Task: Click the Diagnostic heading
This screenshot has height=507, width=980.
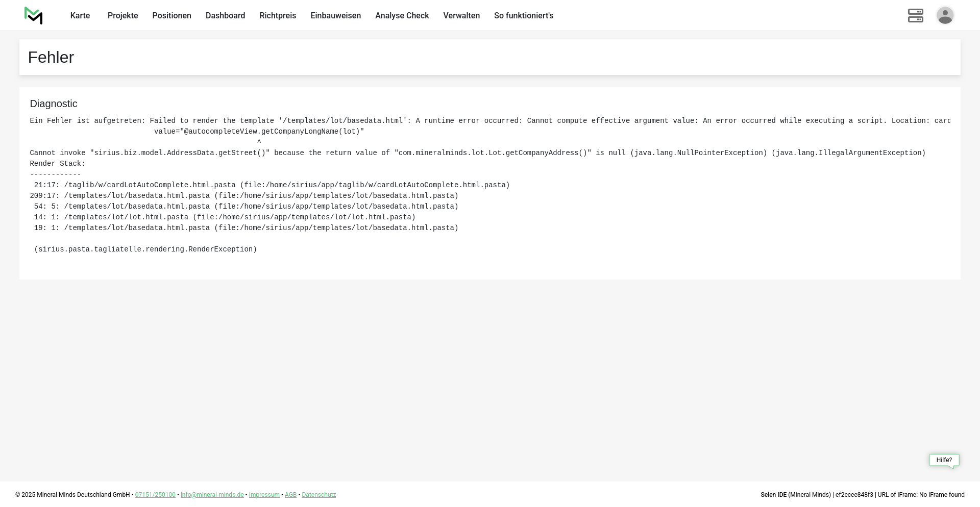Action: [54, 104]
